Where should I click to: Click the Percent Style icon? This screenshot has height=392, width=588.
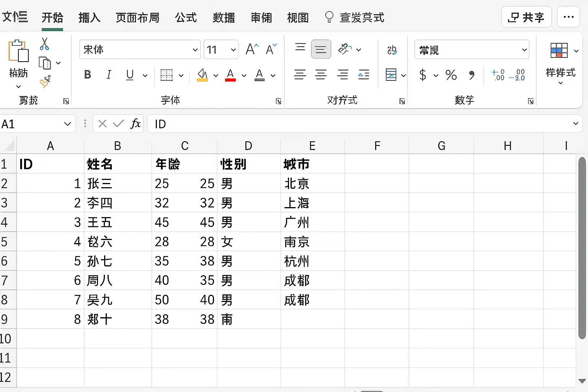(451, 75)
